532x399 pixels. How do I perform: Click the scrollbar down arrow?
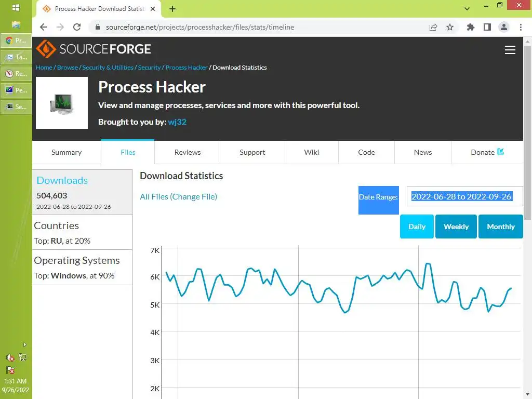(x=527, y=395)
